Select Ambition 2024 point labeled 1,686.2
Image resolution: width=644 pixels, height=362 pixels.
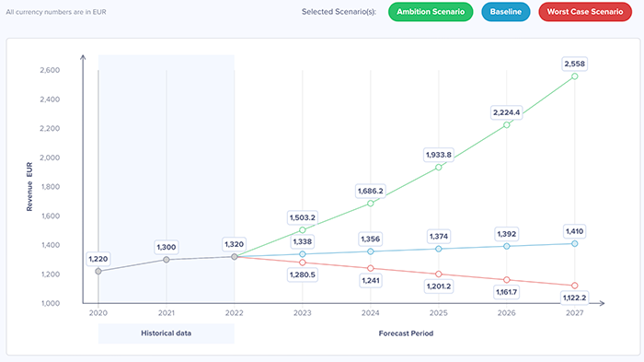click(371, 204)
